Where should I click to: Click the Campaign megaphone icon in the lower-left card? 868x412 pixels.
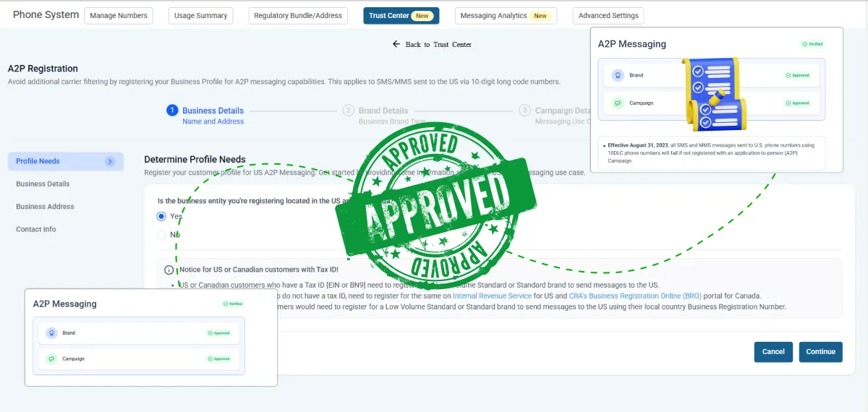[51, 359]
